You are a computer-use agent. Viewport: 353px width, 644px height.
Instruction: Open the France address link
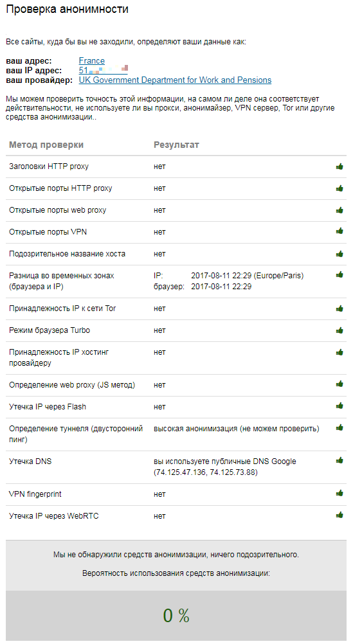click(x=92, y=61)
